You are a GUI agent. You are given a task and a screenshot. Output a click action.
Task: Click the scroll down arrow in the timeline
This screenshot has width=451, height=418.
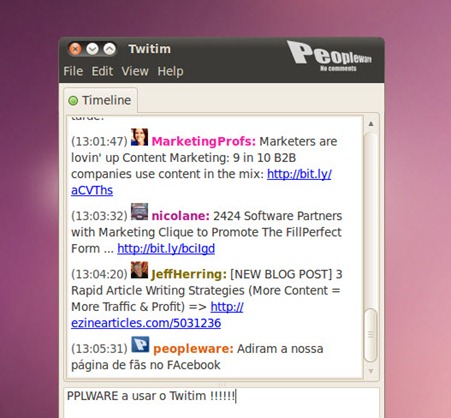[x=371, y=371]
